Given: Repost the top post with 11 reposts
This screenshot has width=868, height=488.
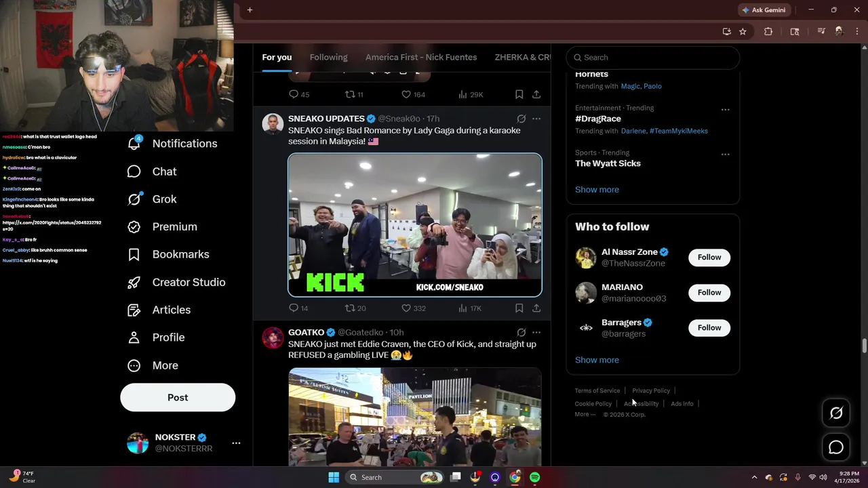Looking at the screenshot, I should (350, 94).
